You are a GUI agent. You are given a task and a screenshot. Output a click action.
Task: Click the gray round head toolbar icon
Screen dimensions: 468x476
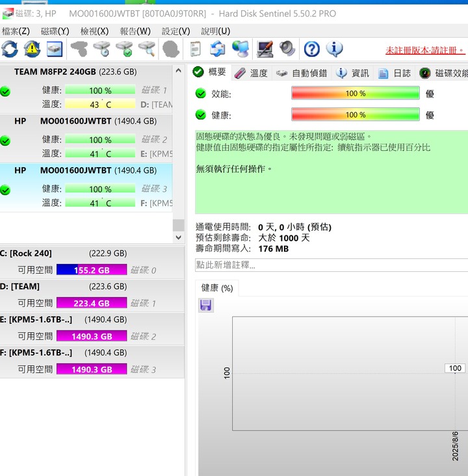pos(170,49)
